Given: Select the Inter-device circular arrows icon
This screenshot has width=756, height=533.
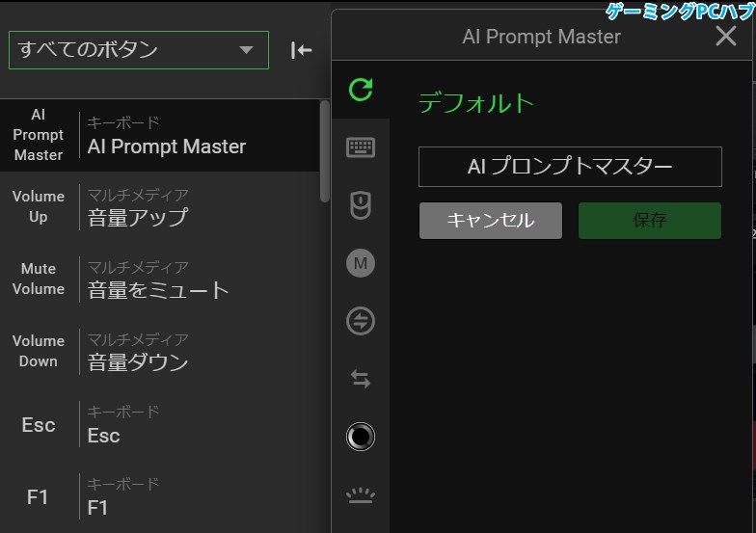Looking at the screenshot, I should (361, 321).
